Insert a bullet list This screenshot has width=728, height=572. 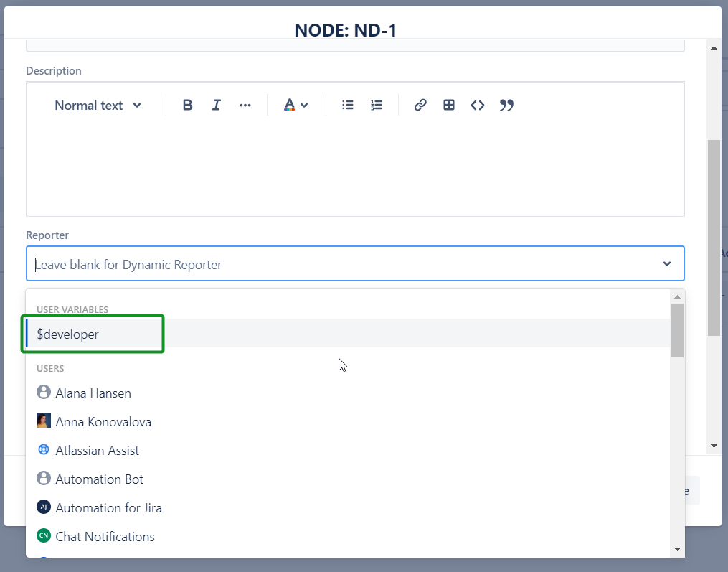click(x=348, y=106)
